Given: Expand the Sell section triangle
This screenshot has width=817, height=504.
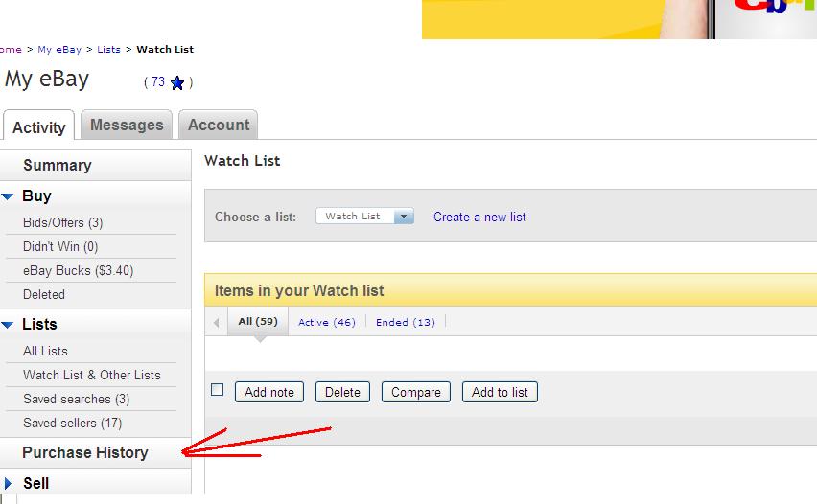Looking at the screenshot, I should coord(8,483).
